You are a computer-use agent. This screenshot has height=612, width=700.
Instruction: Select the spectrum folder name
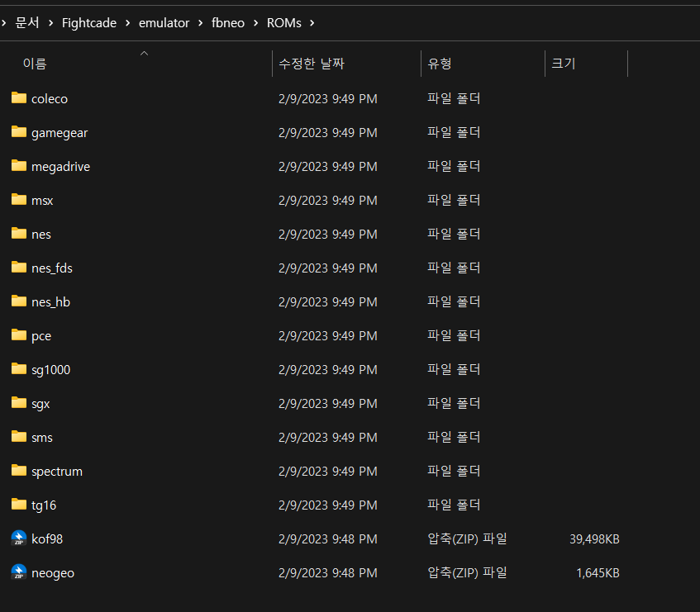(x=57, y=472)
